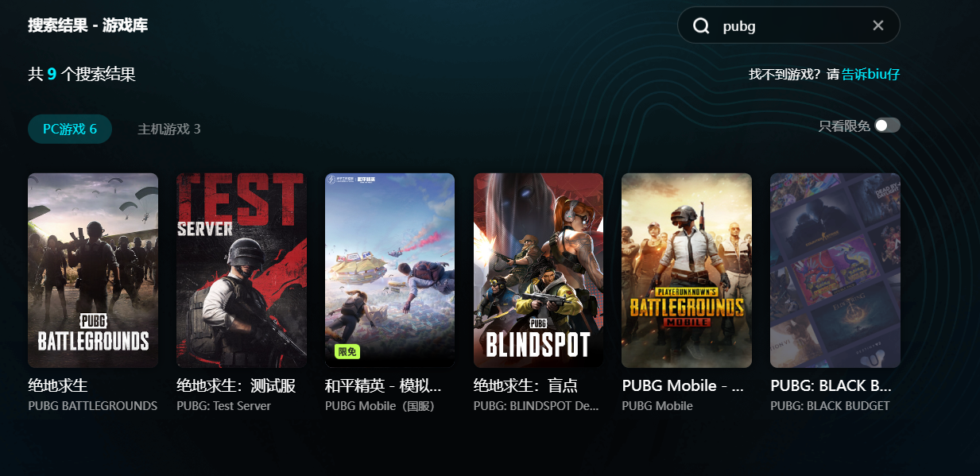Click the 绝地求生：测试服 title text
This screenshot has width=980, height=476.
point(236,386)
